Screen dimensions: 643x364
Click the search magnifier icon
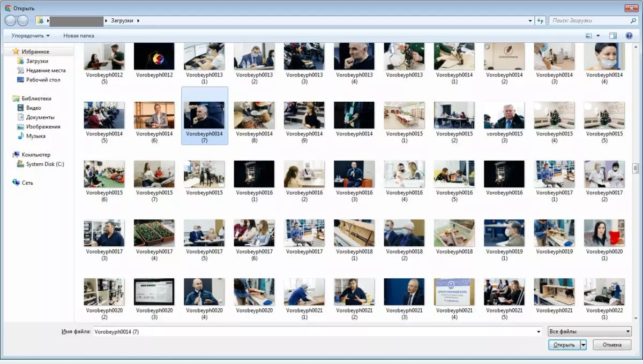point(633,20)
